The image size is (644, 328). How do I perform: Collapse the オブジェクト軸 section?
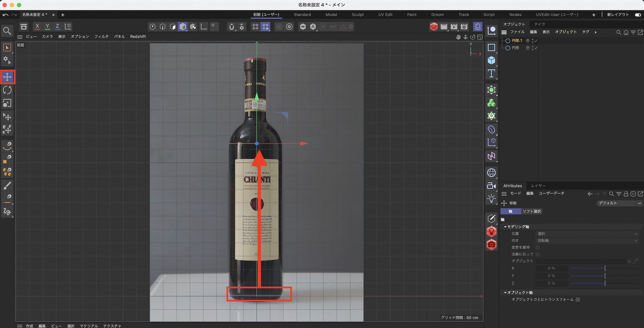coord(505,293)
